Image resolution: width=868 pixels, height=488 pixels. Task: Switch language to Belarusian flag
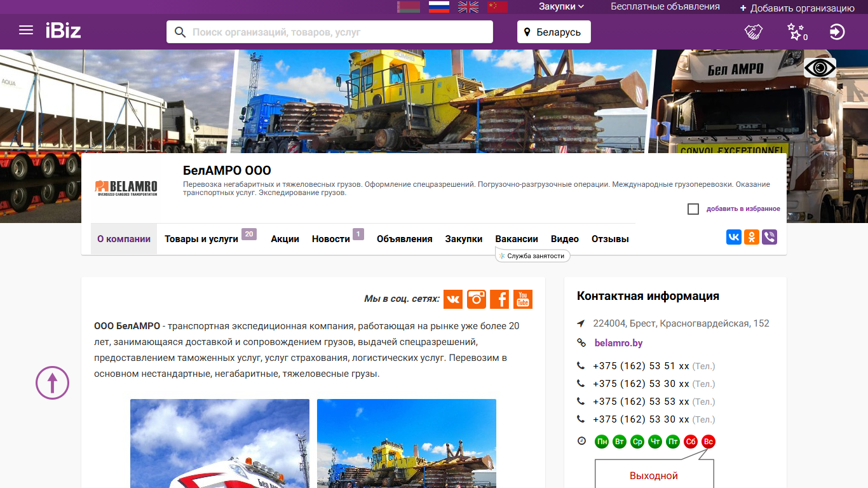click(409, 7)
